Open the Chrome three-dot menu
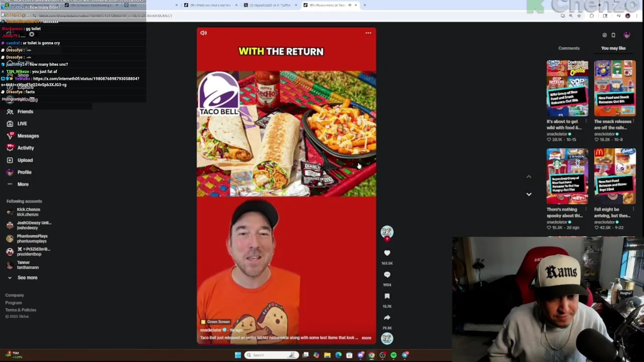The height and width of the screenshot is (362, 644). [x=636, y=16]
